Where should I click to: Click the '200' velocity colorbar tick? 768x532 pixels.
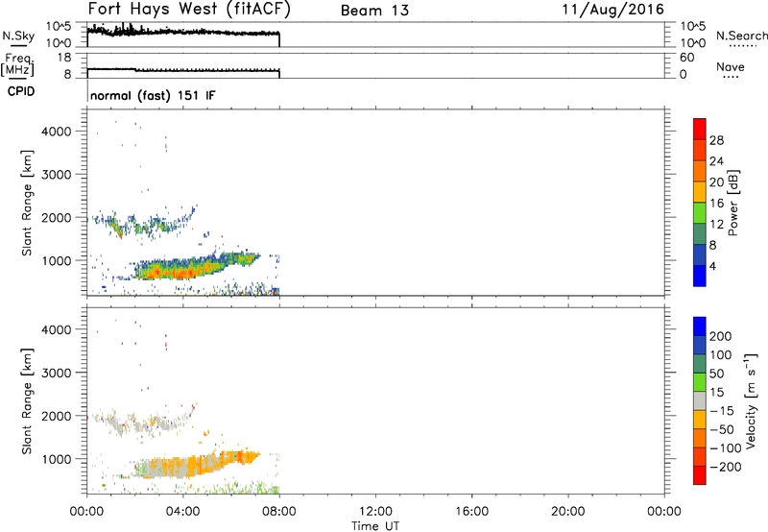pyautogui.click(x=721, y=336)
